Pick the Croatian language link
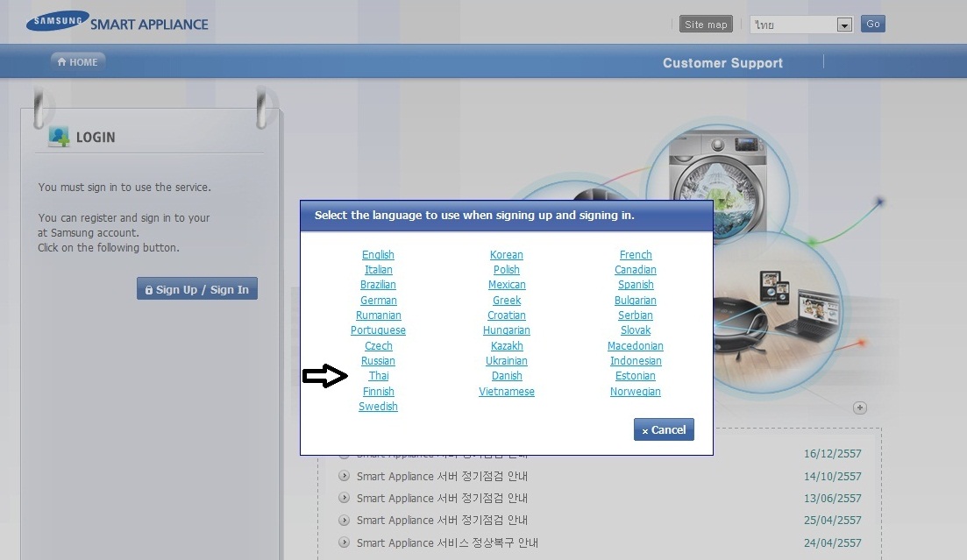This screenshot has height=560, width=967. (507, 315)
